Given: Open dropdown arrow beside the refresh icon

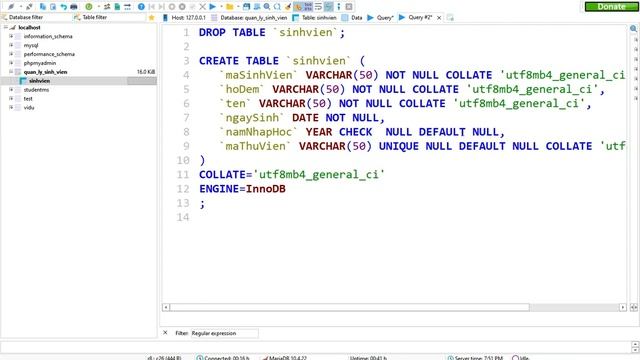Looking at the screenshot, I should click(x=98, y=7).
